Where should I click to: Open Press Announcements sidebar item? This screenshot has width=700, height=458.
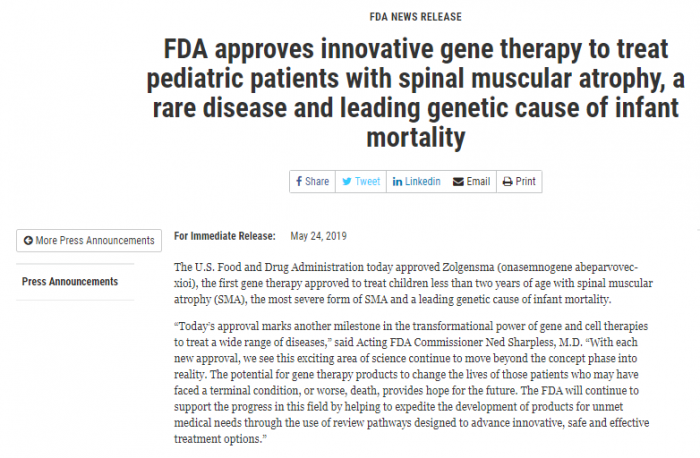coord(70,282)
